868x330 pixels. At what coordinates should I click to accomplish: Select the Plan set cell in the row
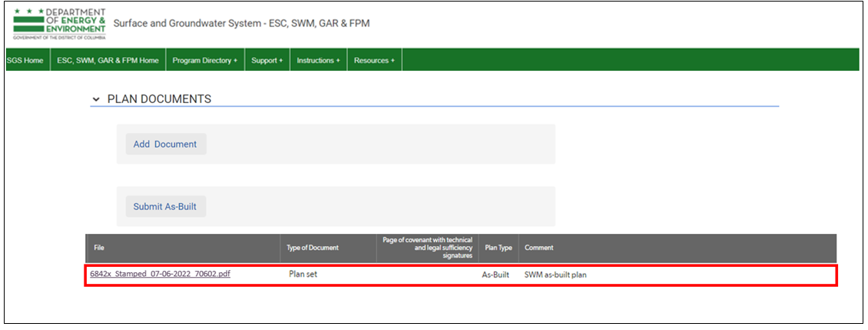(x=303, y=274)
